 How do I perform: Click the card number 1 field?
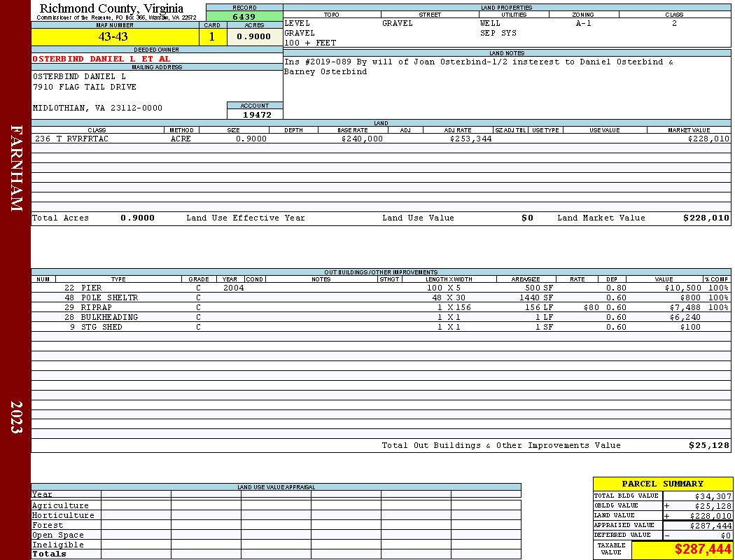pos(212,36)
